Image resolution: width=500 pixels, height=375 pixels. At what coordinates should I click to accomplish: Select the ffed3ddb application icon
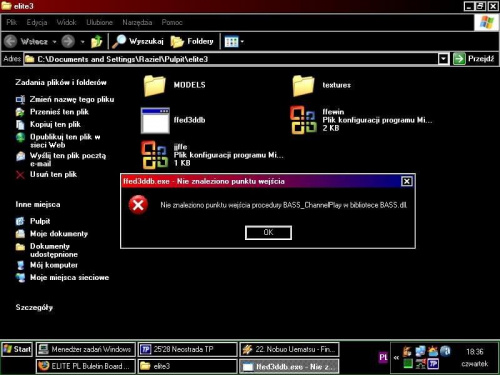tap(155, 120)
